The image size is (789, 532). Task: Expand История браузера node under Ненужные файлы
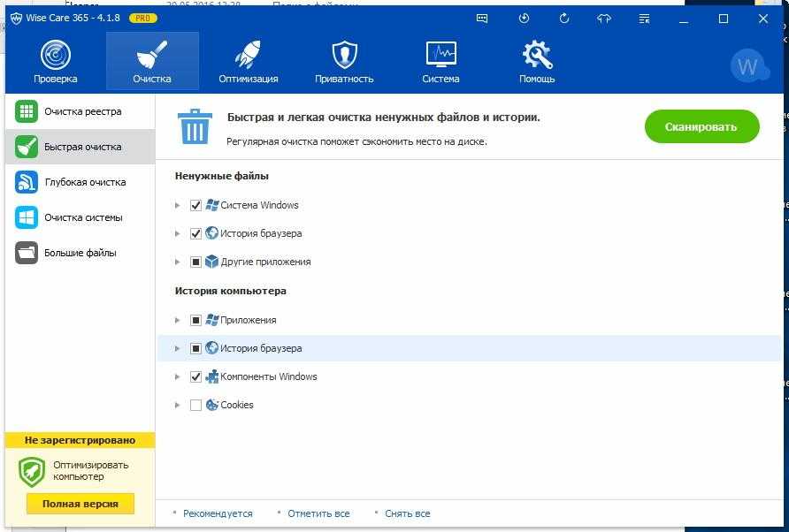click(x=177, y=233)
